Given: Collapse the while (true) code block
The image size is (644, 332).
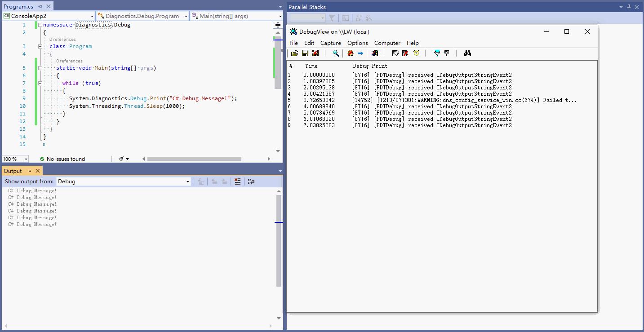Looking at the screenshot, I should click(40, 83).
